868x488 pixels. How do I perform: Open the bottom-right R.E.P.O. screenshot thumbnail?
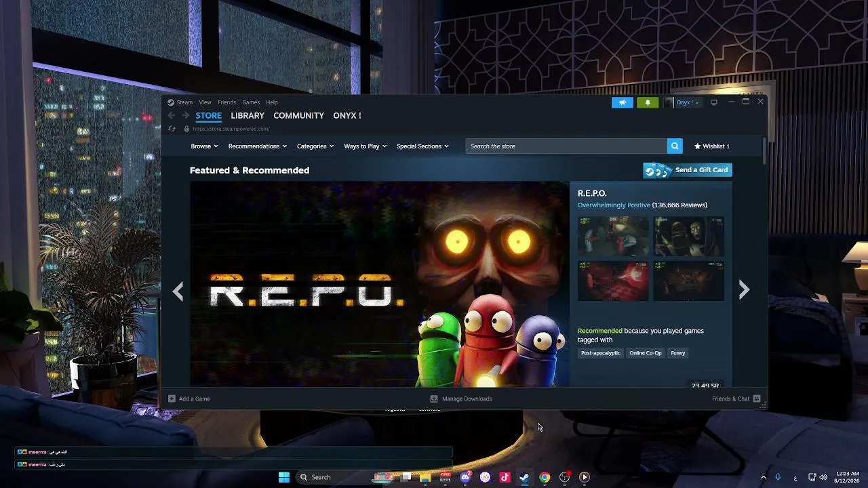pos(688,281)
